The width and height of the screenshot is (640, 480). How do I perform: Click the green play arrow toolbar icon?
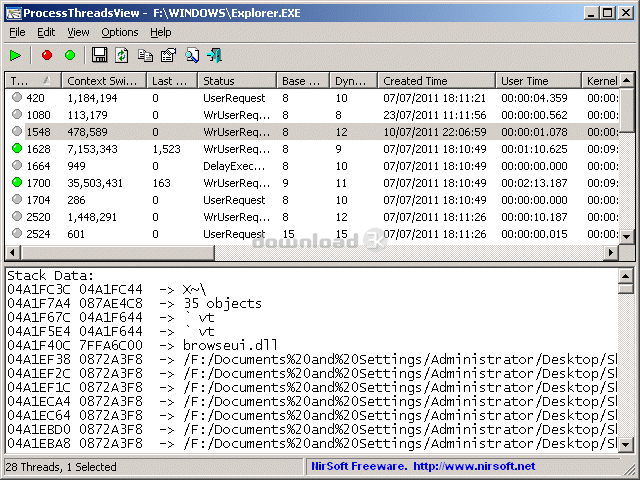click(x=15, y=55)
